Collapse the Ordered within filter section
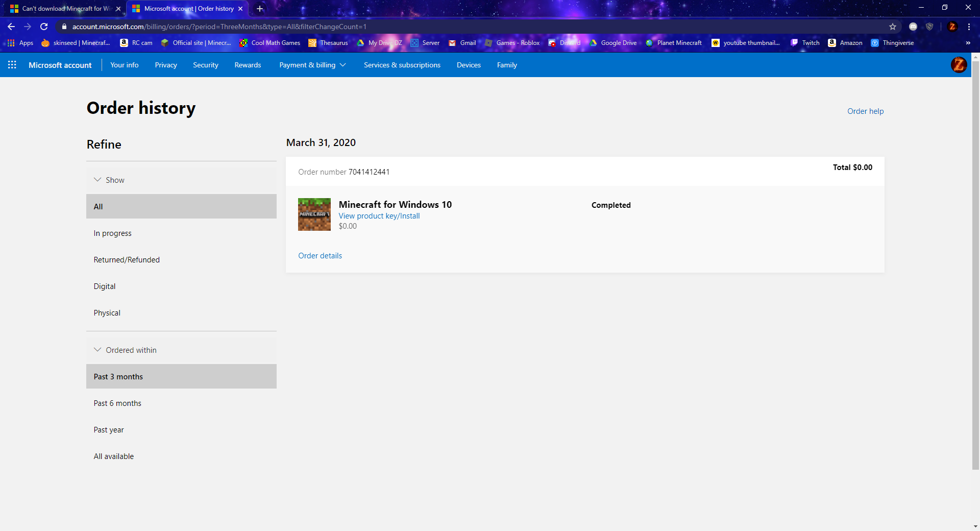 181,350
